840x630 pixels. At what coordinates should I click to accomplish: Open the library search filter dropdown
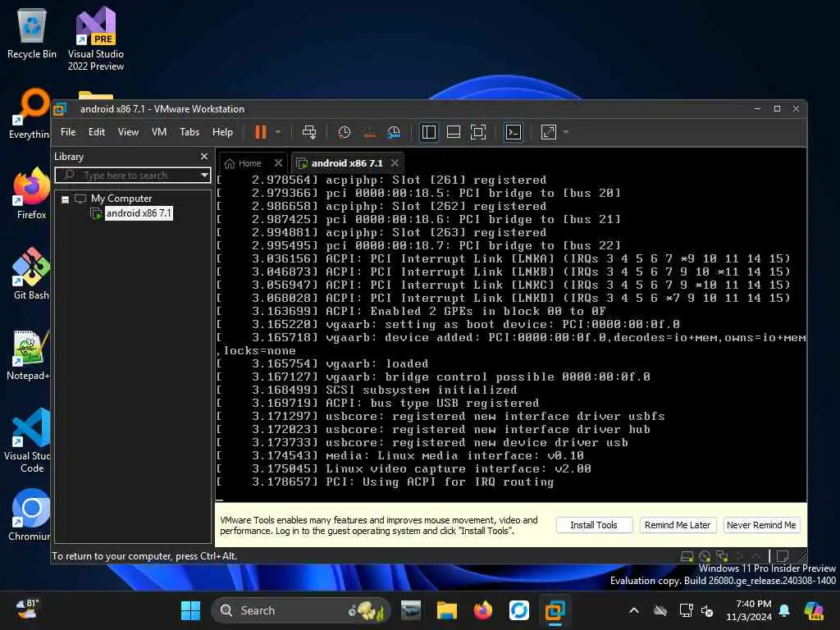(x=204, y=176)
